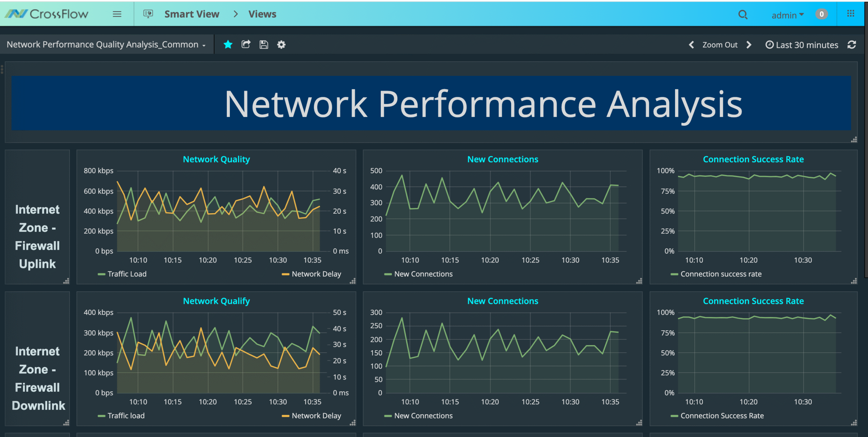Image resolution: width=868 pixels, height=437 pixels.
Task: Click the hamburger menu icon
Action: pyautogui.click(x=117, y=14)
